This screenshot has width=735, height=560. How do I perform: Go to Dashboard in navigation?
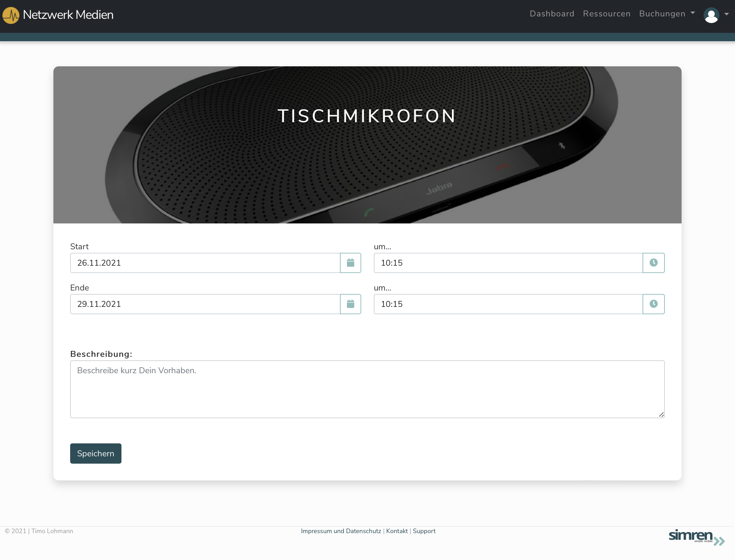click(552, 14)
